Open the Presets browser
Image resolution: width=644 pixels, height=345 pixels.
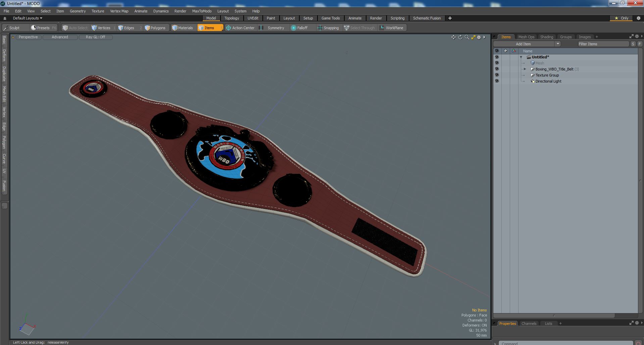(43, 28)
